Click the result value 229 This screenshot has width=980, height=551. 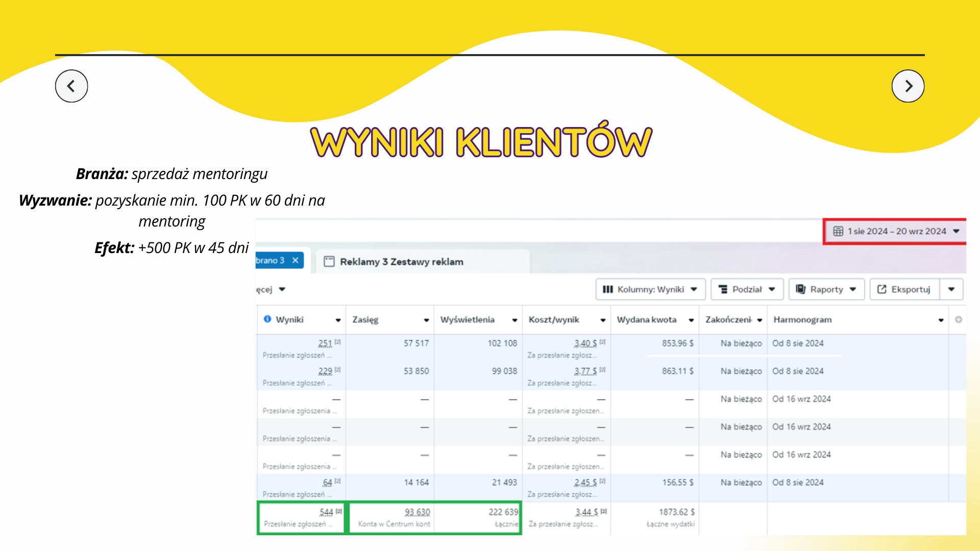pos(325,371)
